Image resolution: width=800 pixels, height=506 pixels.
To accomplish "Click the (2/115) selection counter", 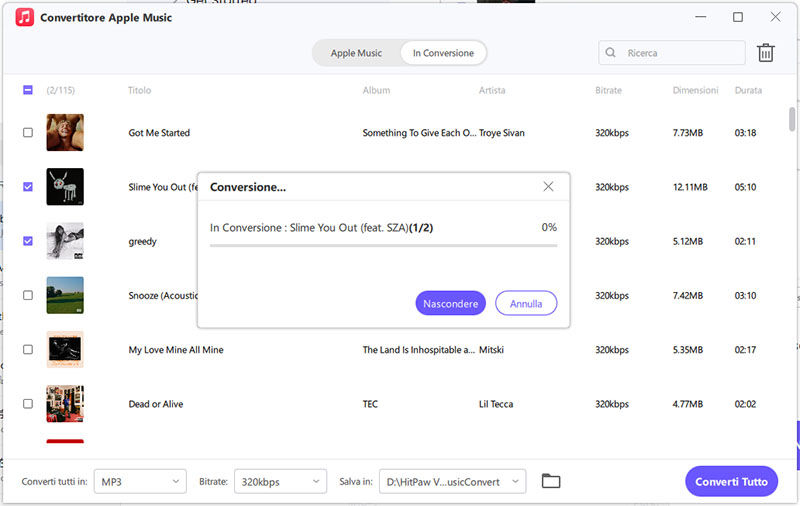I will coord(60,90).
